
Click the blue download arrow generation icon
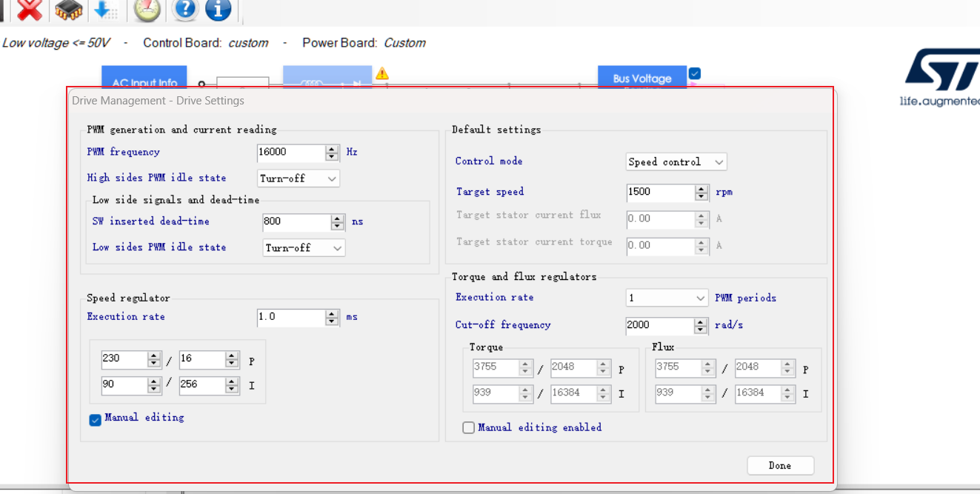pyautogui.click(x=106, y=10)
